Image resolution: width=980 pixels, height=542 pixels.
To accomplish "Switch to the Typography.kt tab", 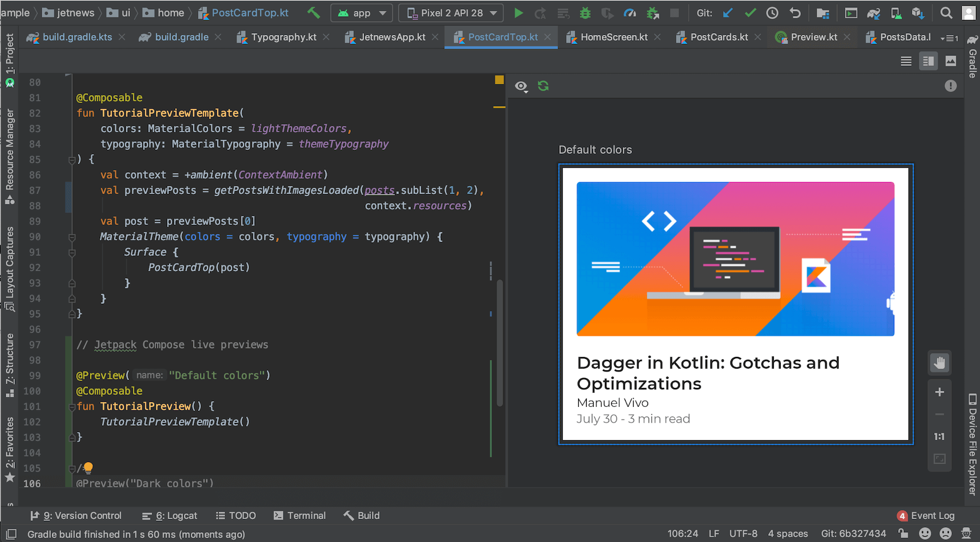I will coord(283,37).
